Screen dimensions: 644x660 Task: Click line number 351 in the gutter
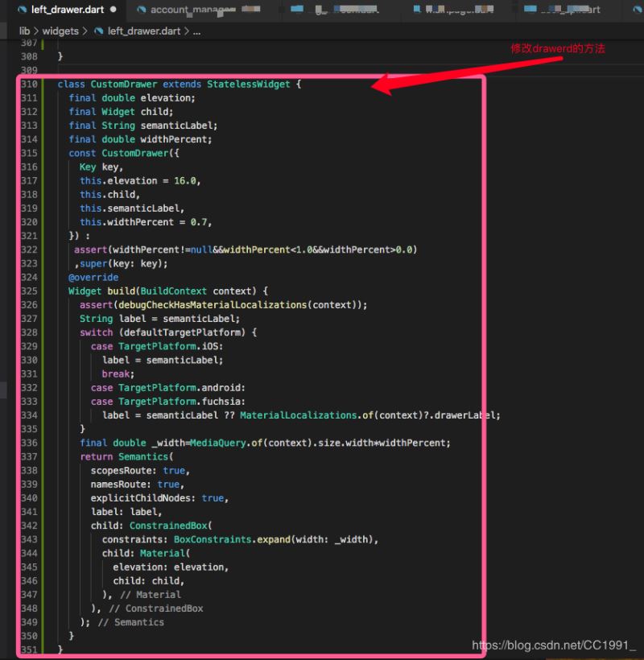click(29, 650)
